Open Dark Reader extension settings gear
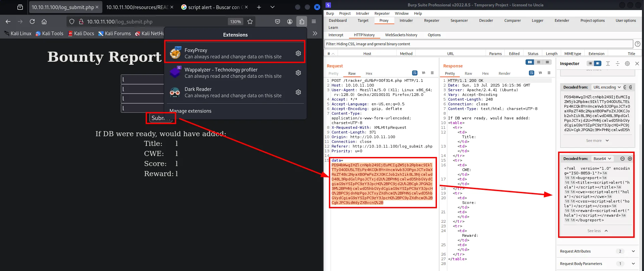Image resolution: width=644 pixels, height=271 pixels. 298,92
